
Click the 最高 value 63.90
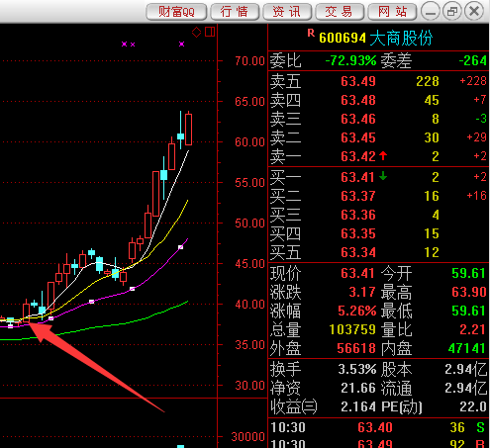coord(469,292)
